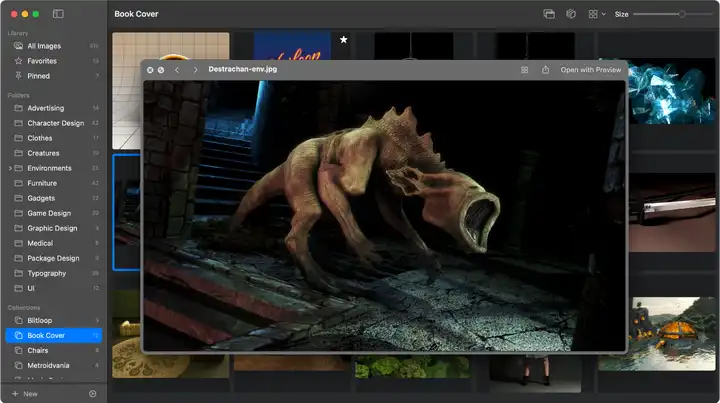Open the Typography folder
The height and width of the screenshot is (403, 720).
54,274
